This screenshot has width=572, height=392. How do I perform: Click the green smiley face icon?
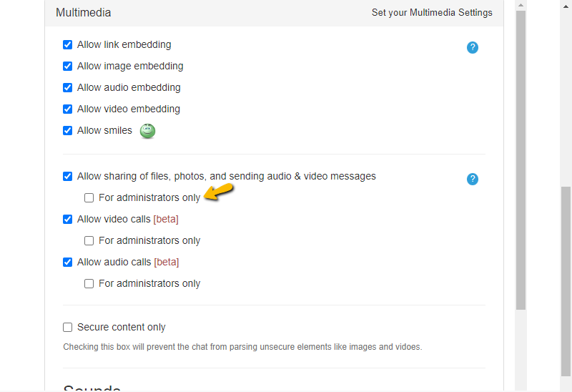pos(147,131)
